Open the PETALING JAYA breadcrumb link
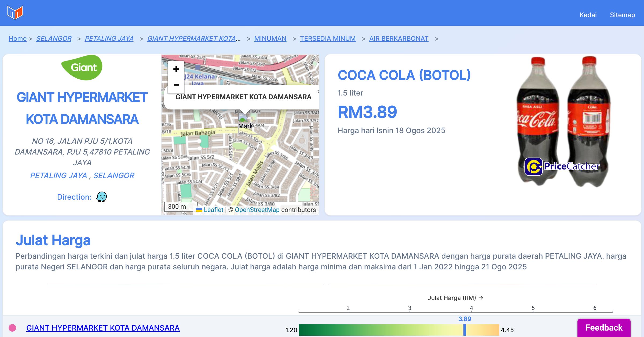644x337 pixels. pos(109,39)
